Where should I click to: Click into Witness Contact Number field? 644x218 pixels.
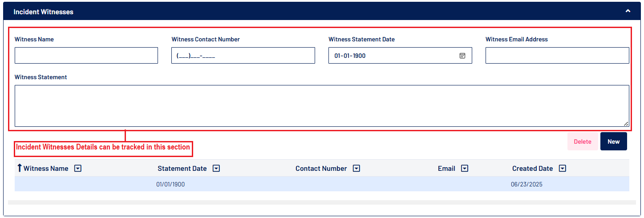243,56
